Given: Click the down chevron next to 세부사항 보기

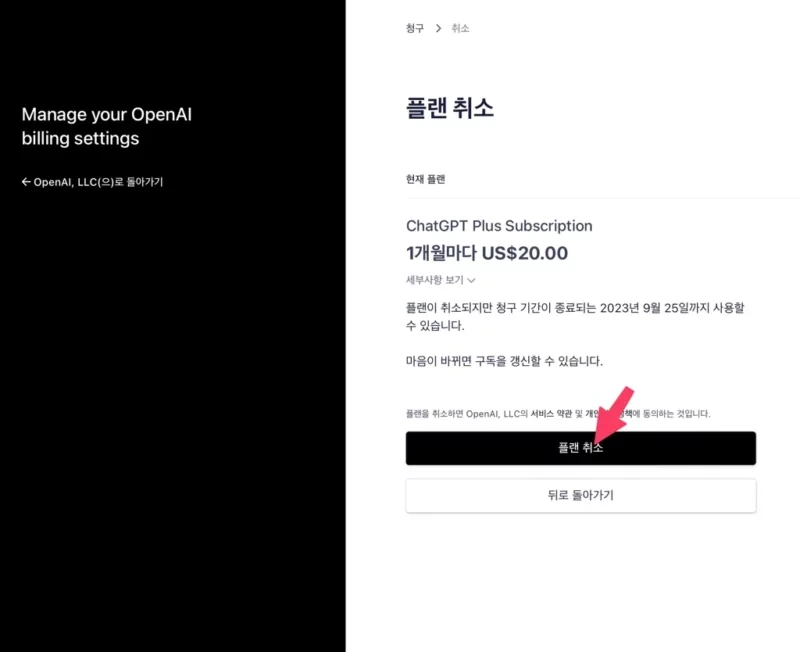Looking at the screenshot, I should 471,281.
